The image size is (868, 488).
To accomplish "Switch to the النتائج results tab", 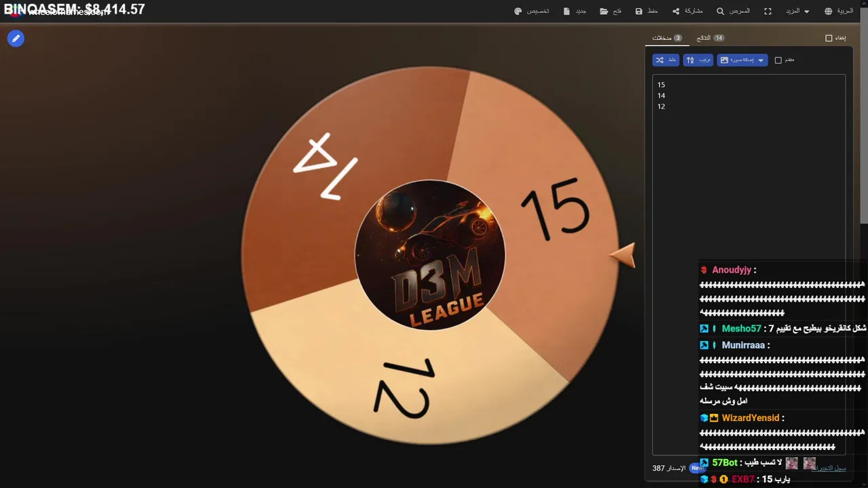I will point(710,38).
